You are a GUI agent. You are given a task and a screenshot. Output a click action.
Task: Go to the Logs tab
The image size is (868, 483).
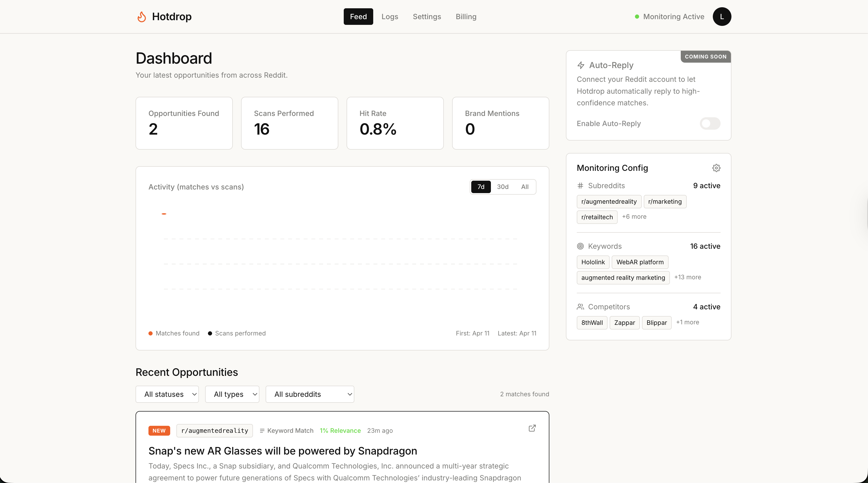[390, 17]
